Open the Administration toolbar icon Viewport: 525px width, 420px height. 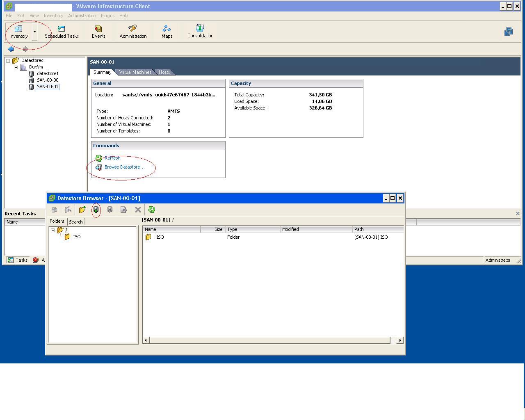133,32
